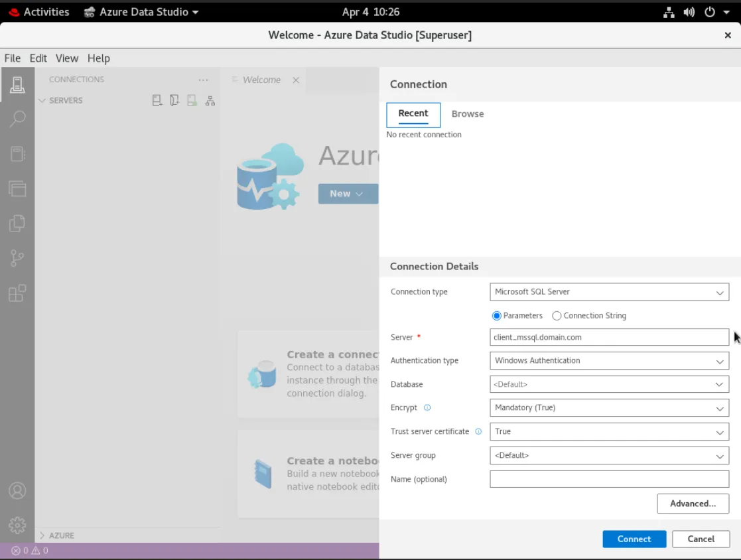Close the Welcome tab
The height and width of the screenshot is (560, 741).
[x=296, y=80]
